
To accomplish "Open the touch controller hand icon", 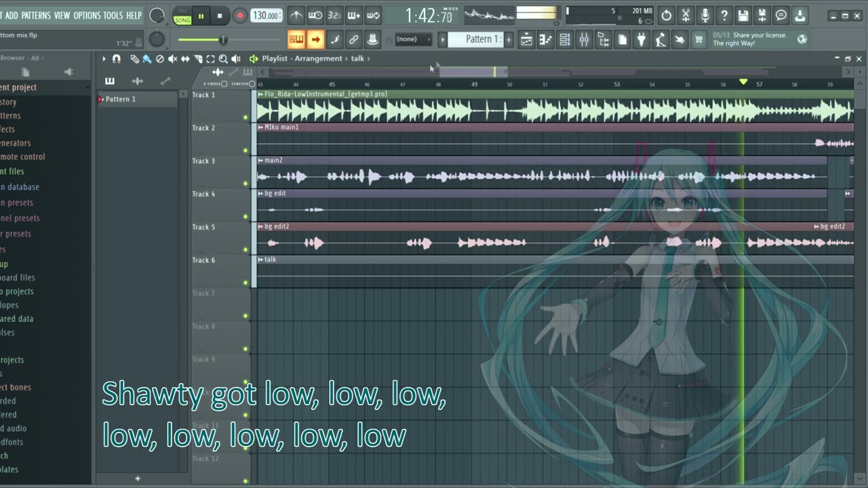I will pos(679,40).
